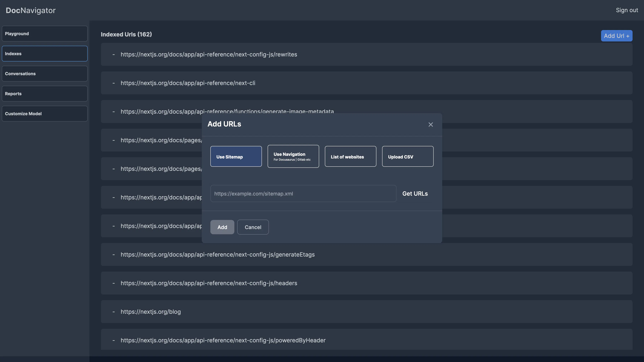
Task: Cancel the Add URLs dialog
Action: click(x=253, y=227)
